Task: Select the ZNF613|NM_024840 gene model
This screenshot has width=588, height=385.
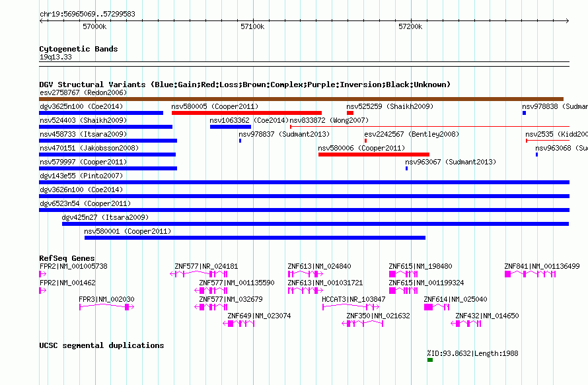Action: tap(305, 274)
